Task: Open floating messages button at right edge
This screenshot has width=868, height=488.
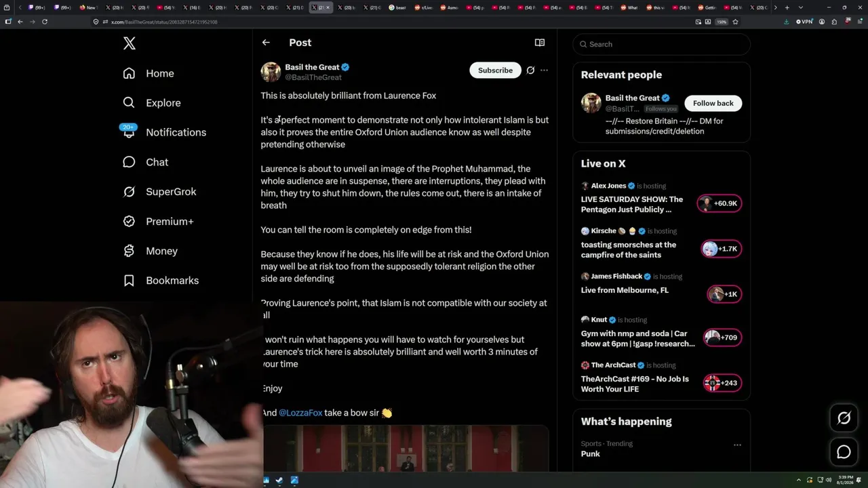Action: 844,452
